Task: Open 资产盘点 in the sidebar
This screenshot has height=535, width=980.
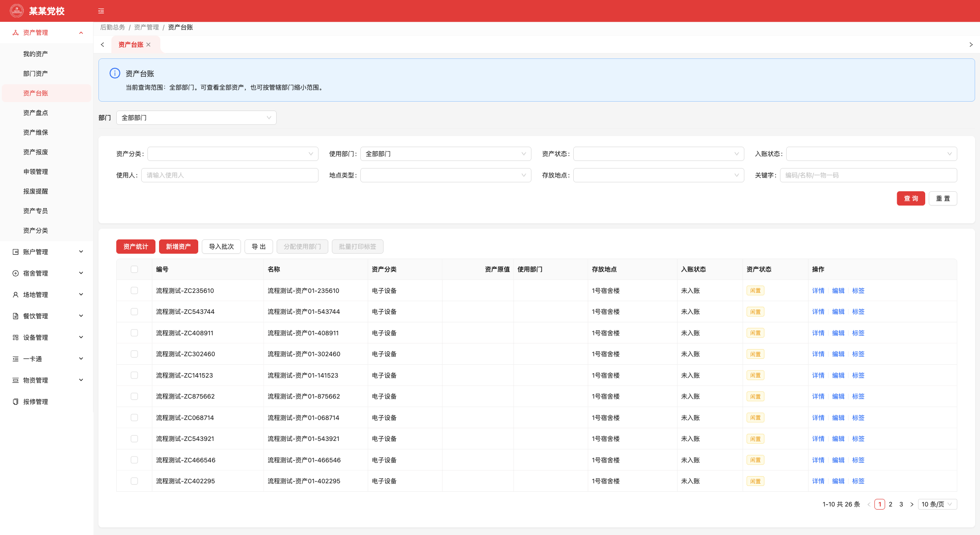Action: [36, 113]
